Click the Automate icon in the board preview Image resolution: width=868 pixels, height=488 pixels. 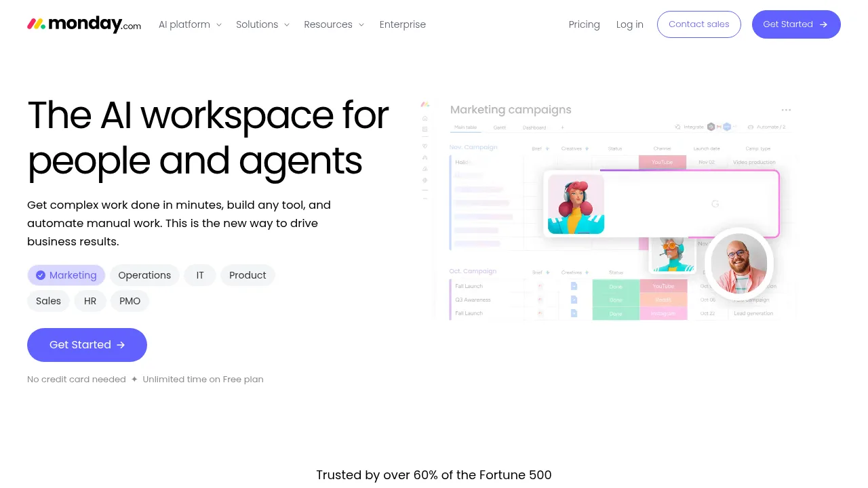click(751, 127)
